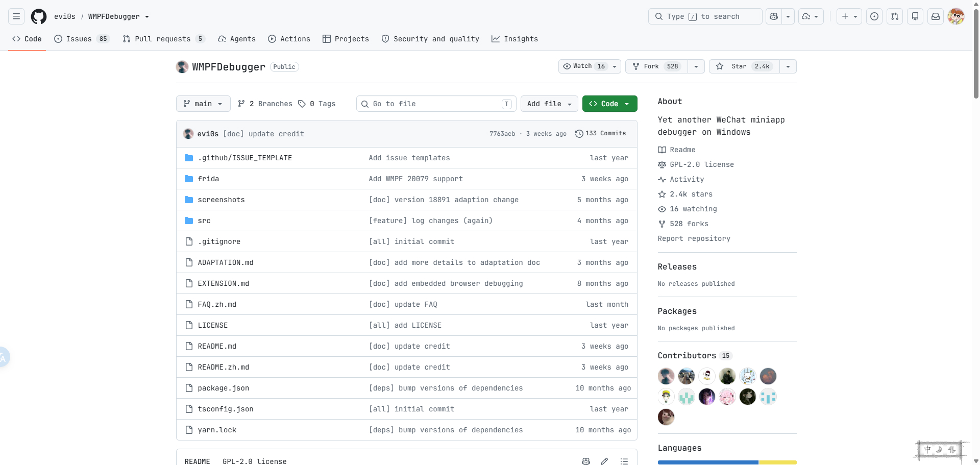The height and width of the screenshot is (465, 980).
Task: Switch to the Pull requests tab
Action: [163, 39]
